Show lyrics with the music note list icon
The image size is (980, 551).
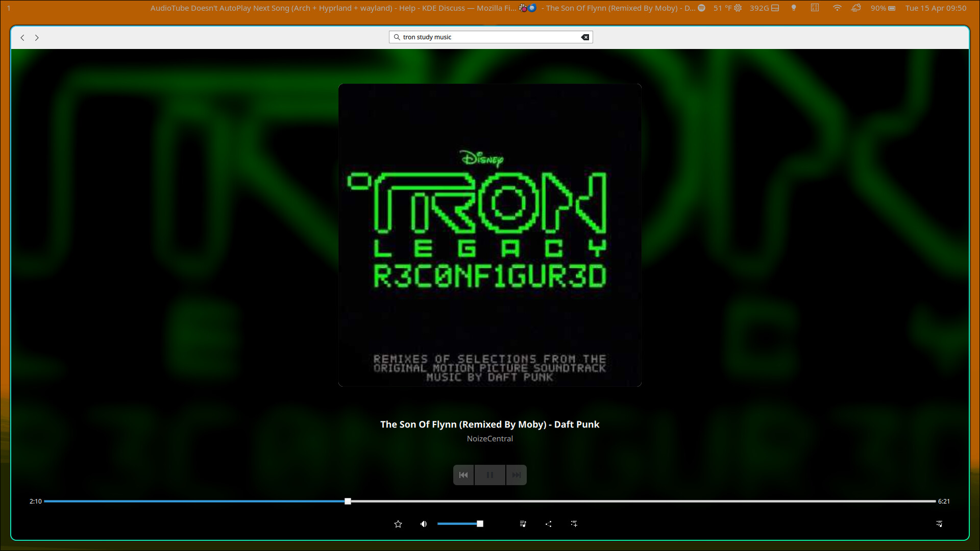[523, 524]
